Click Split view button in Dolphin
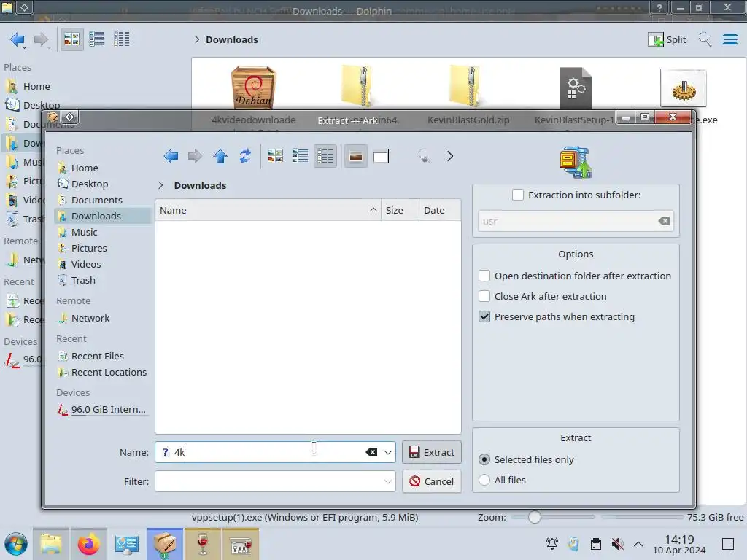This screenshot has height=560, width=747. click(667, 39)
